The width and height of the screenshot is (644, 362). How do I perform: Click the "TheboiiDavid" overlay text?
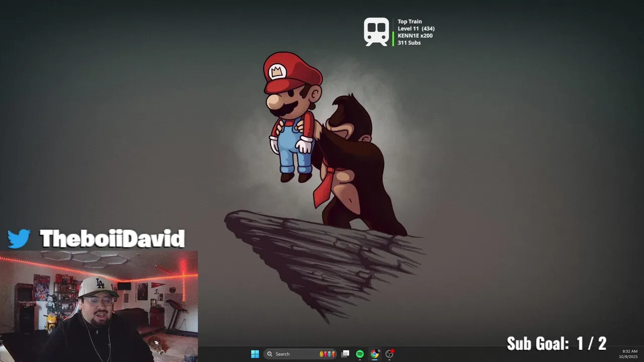tap(112, 238)
